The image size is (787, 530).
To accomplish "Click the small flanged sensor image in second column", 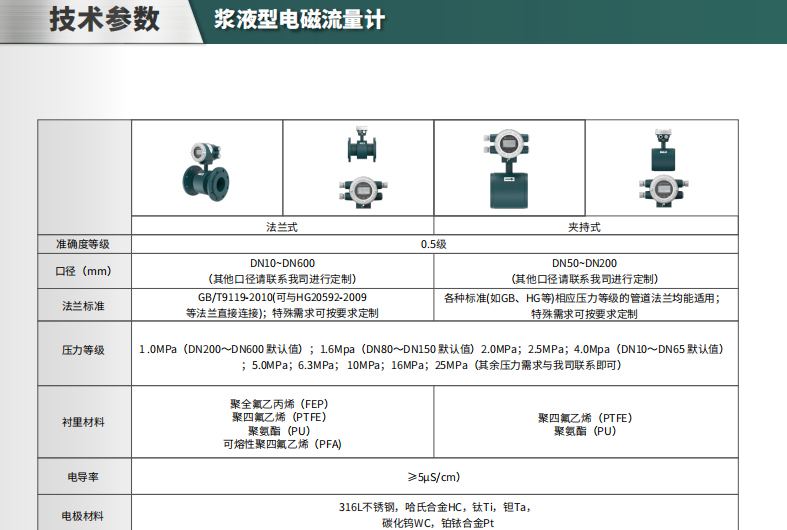I will pos(358,146).
